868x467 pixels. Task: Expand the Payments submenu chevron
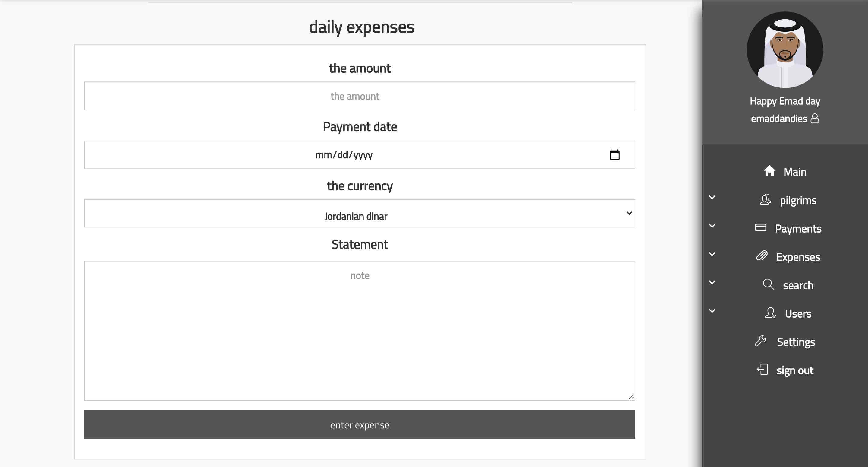712,226
